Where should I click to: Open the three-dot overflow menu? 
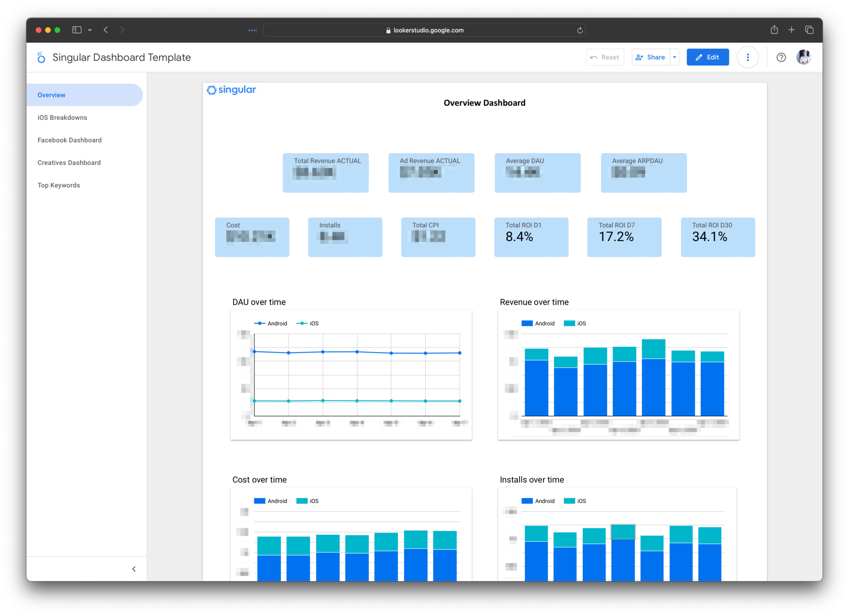point(748,57)
